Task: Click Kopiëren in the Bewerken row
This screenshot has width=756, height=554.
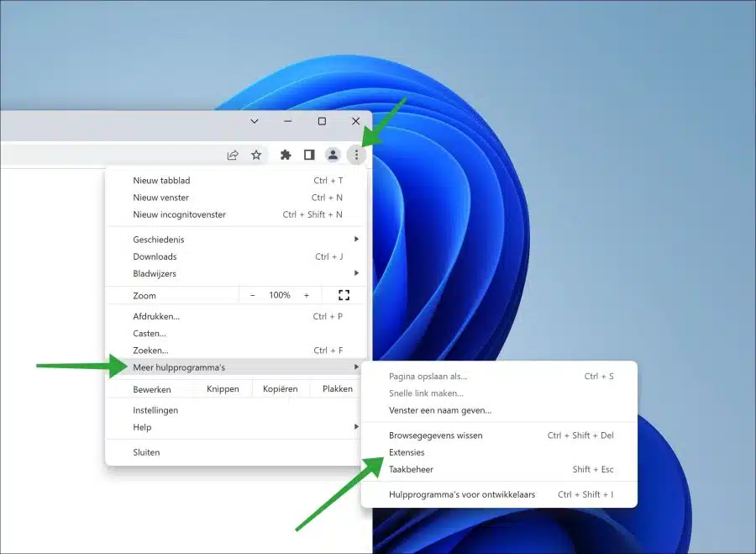Action: tap(280, 389)
